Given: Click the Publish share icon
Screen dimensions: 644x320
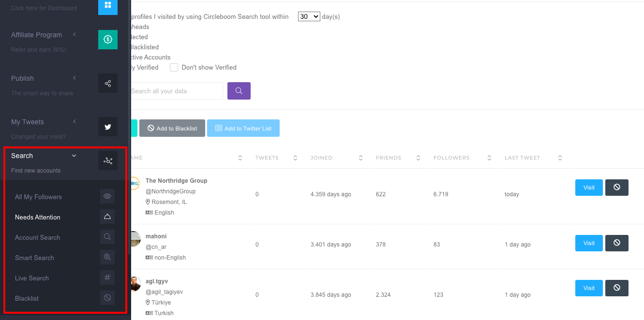Looking at the screenshot, I should [x=108, y=83].
